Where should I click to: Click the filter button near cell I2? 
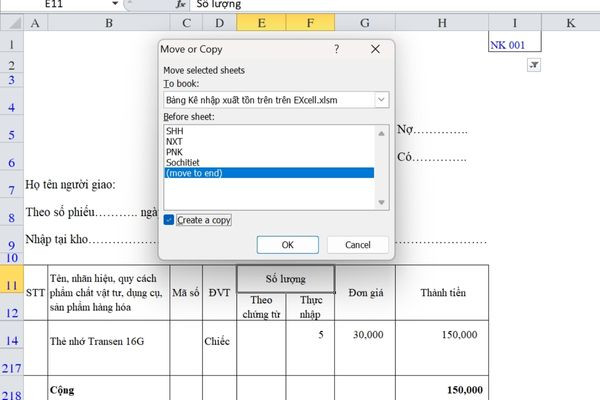[x=534, y=65]
